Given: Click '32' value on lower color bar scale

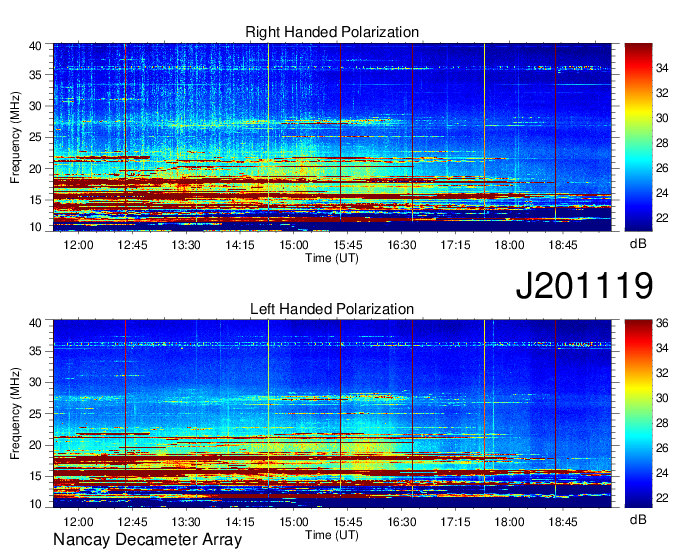Looking at the screenshot, I should coord(662,373).
